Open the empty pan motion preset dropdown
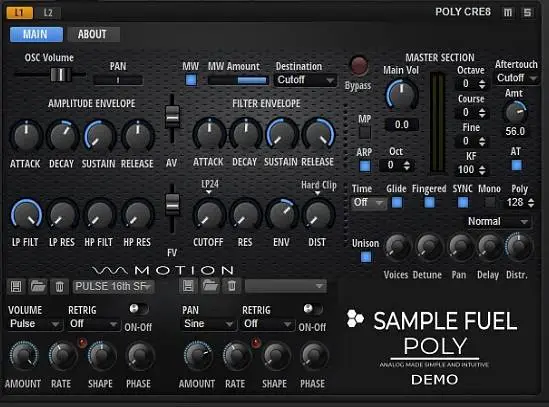This screenshot has width=549, height=407. [x=285, y=286]
